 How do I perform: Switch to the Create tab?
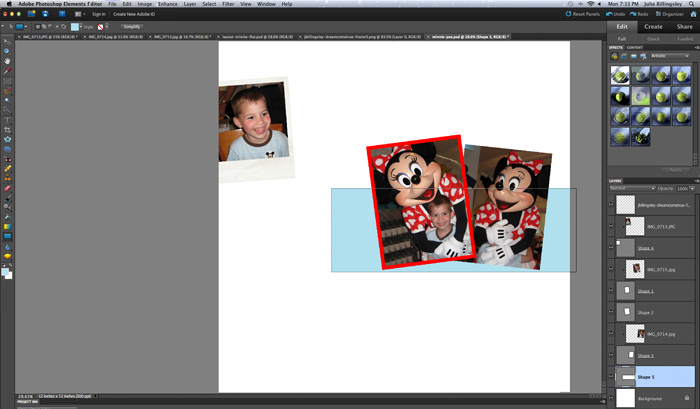pos(653,27)
